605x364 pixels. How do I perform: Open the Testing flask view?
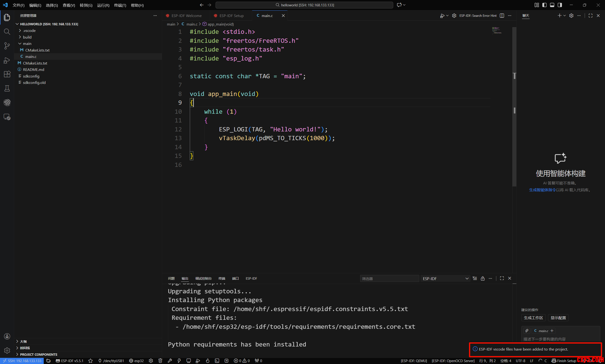(x=7, y=88)
